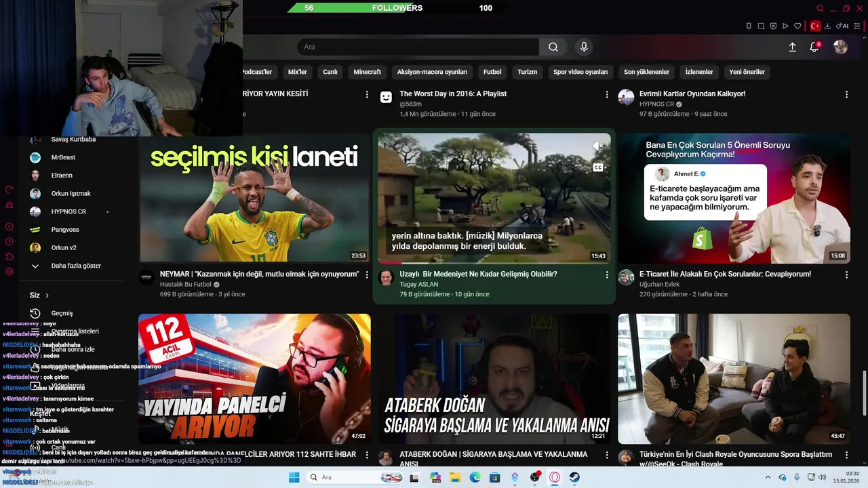
Task: Open the browser easy setup sliders icon
Action: (x=857, y=26)
